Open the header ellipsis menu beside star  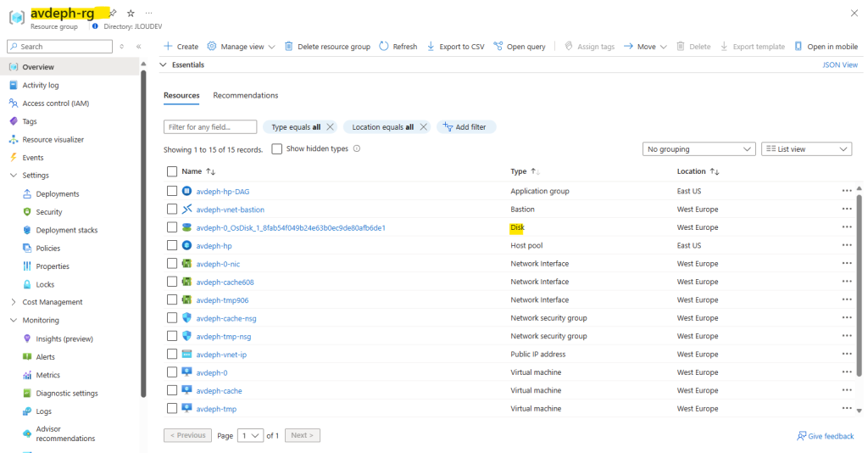click(x=148, y=13)
